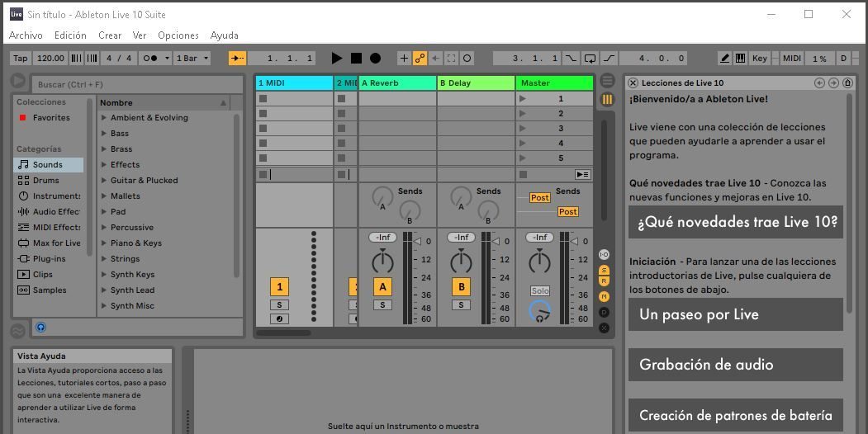Open the Edición menu
Screen dimensions: 868x434
(70, 35)
